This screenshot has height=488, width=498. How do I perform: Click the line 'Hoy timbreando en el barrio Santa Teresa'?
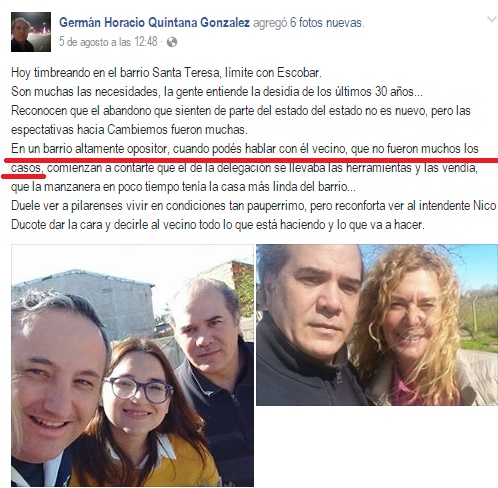166,73
